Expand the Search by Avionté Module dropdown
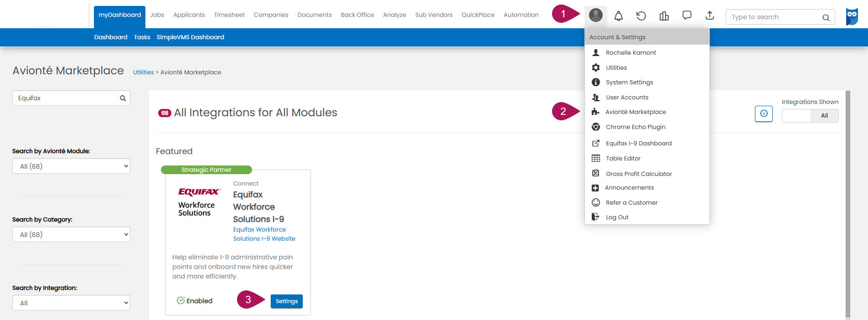The height and width of the screenshot is (320, 868). click(x=71, y=166)
